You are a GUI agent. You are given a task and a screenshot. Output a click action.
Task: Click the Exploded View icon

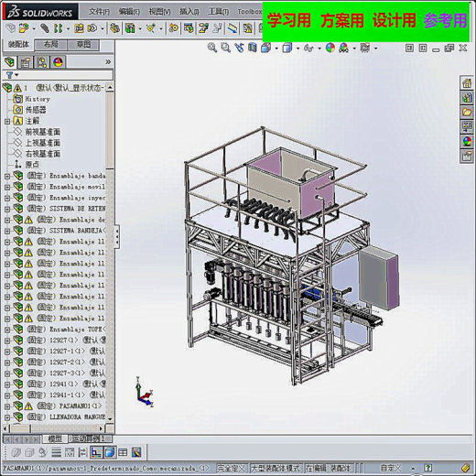tap(203, 28)
